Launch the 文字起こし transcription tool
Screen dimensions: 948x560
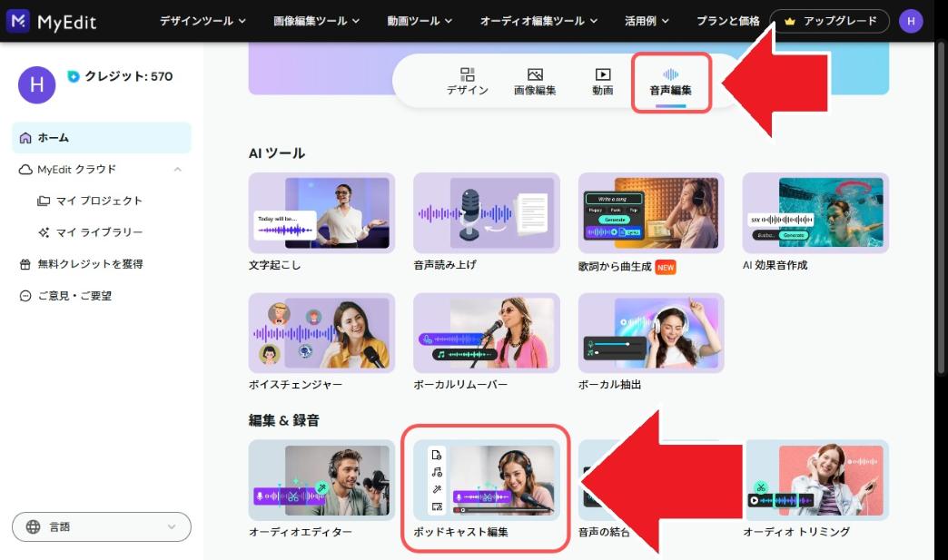(320, 212)
